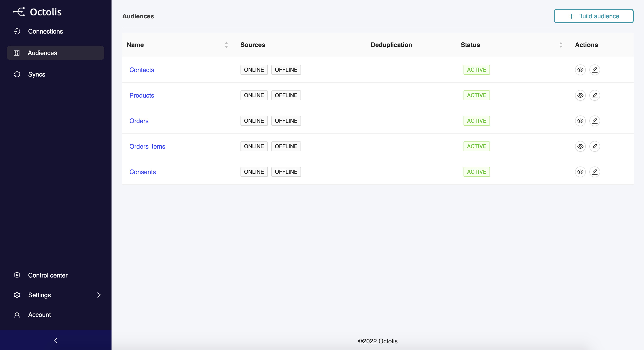Collapse the sidebar using the bottom arrow
Image resolution: width=644 pixels, height=350 pixels.
56,341
